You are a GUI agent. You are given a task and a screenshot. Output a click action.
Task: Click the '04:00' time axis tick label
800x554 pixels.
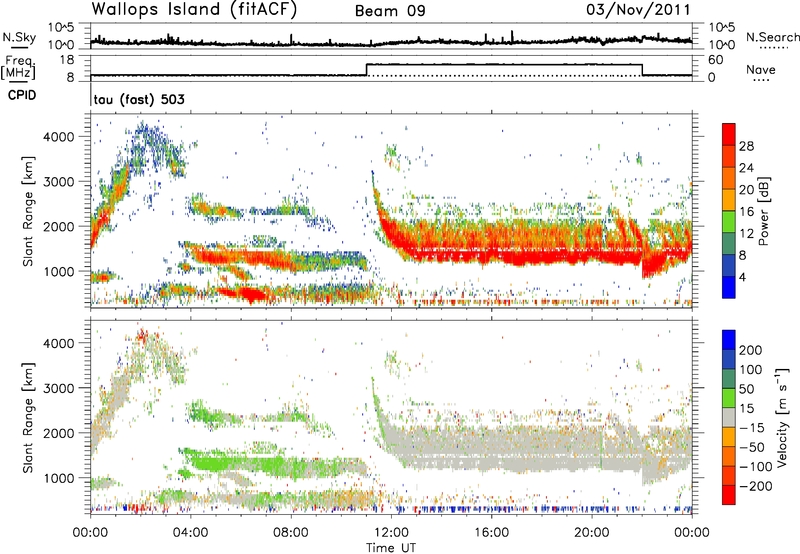[x=191, y=533]
